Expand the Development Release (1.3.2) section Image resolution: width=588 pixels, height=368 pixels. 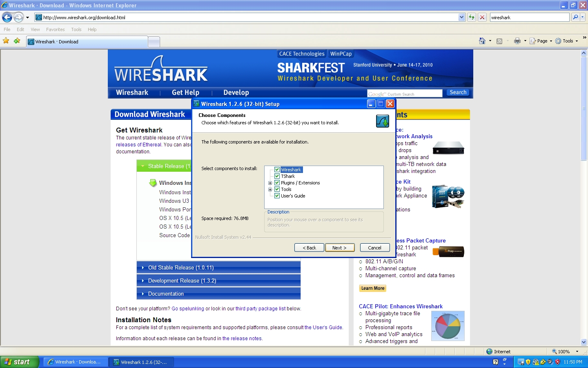click(218, 280)
